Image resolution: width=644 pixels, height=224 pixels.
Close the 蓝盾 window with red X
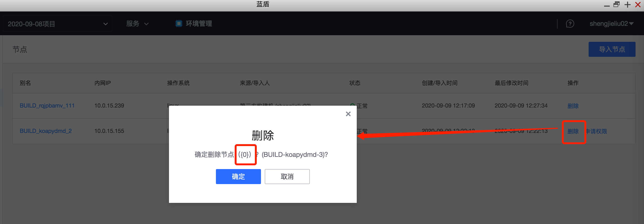tap(638, 4)
